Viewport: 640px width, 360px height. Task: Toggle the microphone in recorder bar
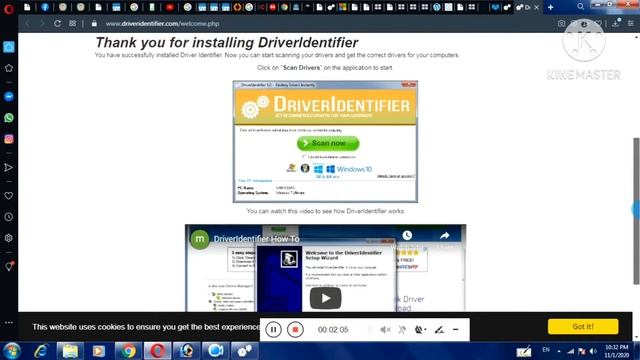pos(402,329)
